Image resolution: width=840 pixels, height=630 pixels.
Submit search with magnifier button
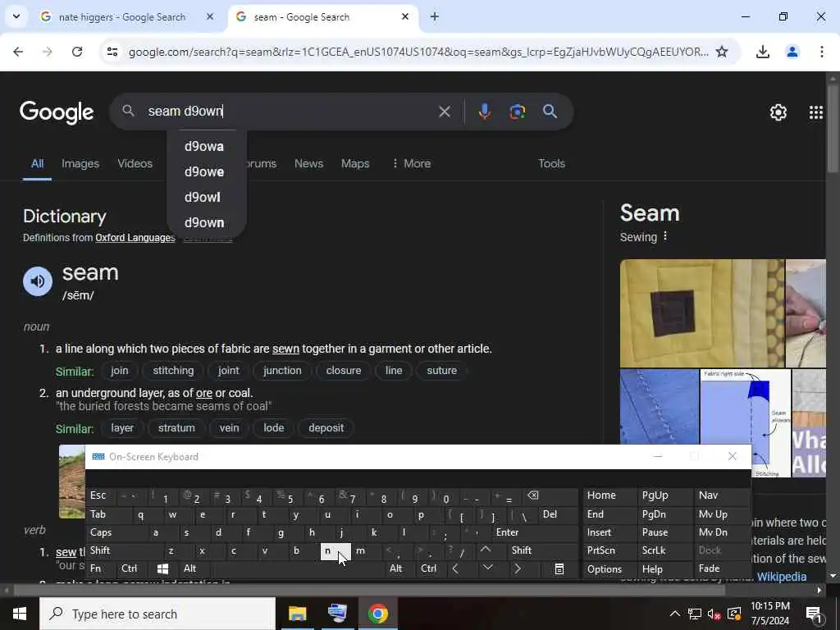[550, 112]
